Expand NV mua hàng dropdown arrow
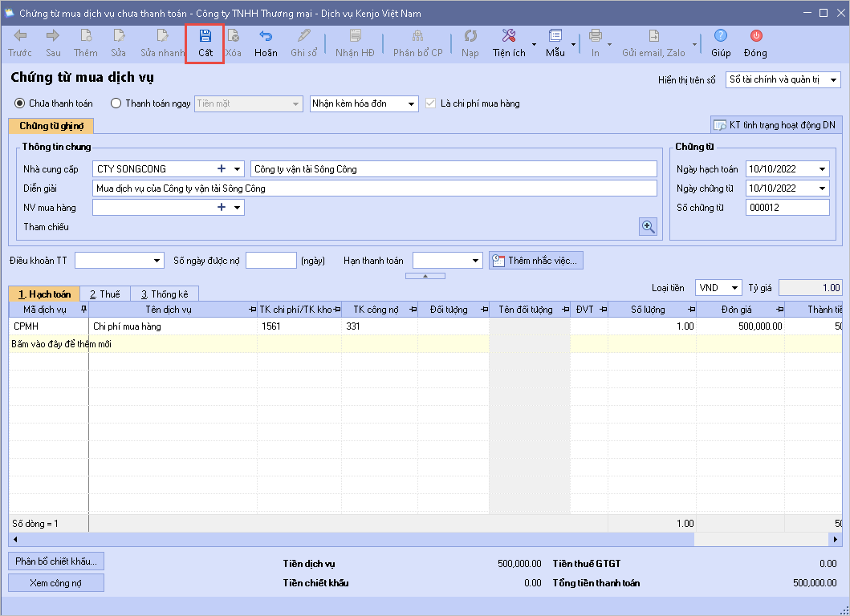 [x=237, y=207]
